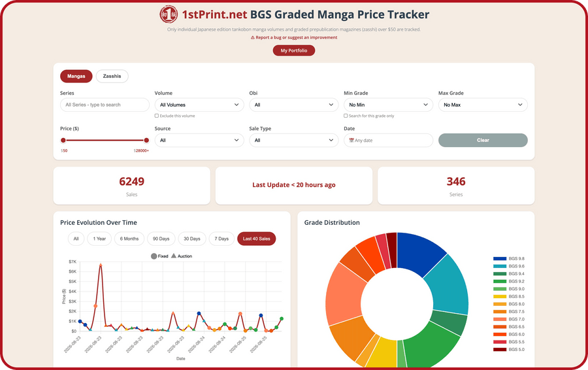
Task: Click the 1stPrint.net title link
Action: click(214, 14)
